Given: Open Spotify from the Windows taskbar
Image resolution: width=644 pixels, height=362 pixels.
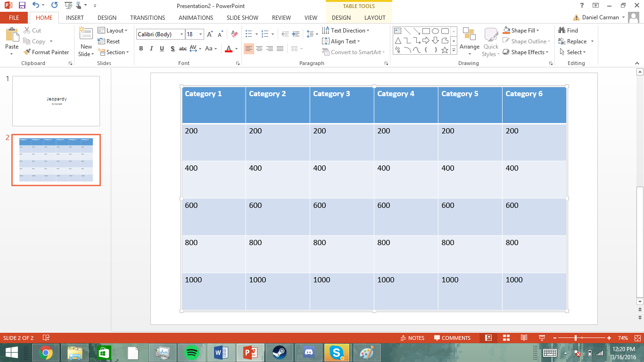Looking at the screenshot, I should [x=191, y=353].
